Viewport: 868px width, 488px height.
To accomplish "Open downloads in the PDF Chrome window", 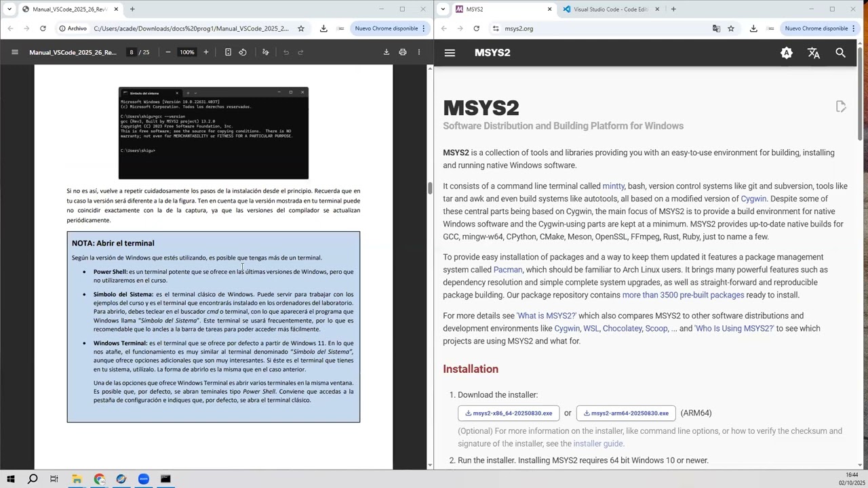I will pyautogui.click(x=323, y=28).
